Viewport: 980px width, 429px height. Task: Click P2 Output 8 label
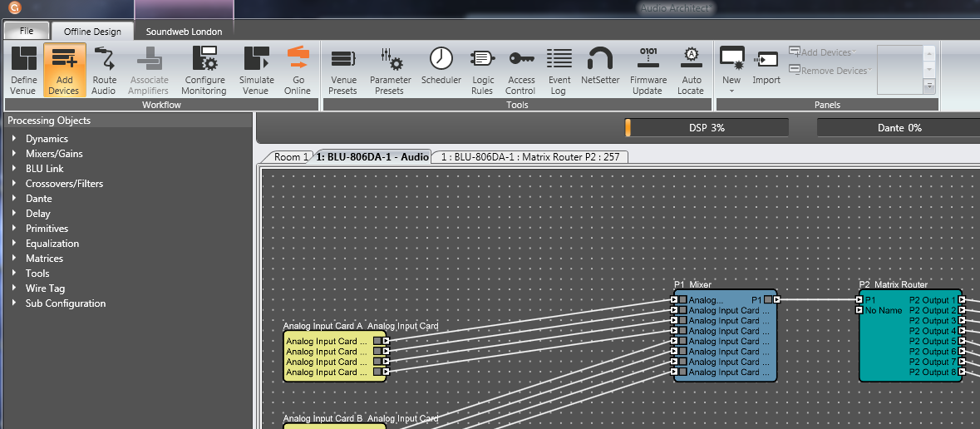click(x=933, y=372)
